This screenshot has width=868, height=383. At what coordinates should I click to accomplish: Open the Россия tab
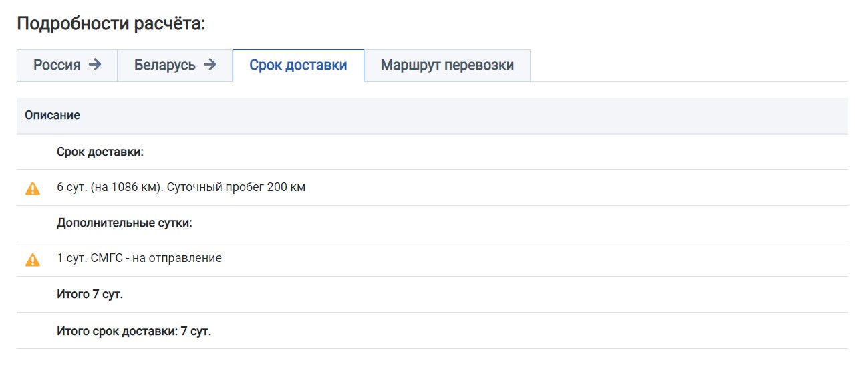[x=57, y=66]
